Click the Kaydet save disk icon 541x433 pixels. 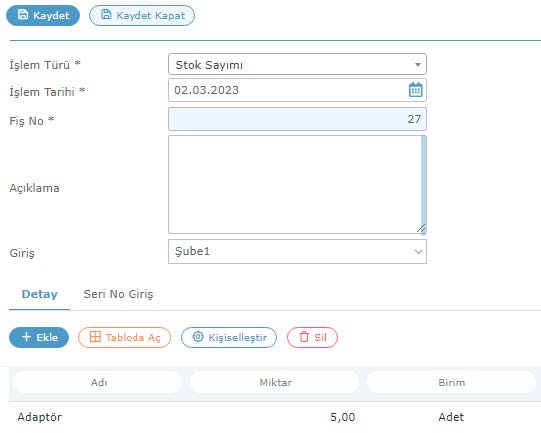click(x=23, y=14)
